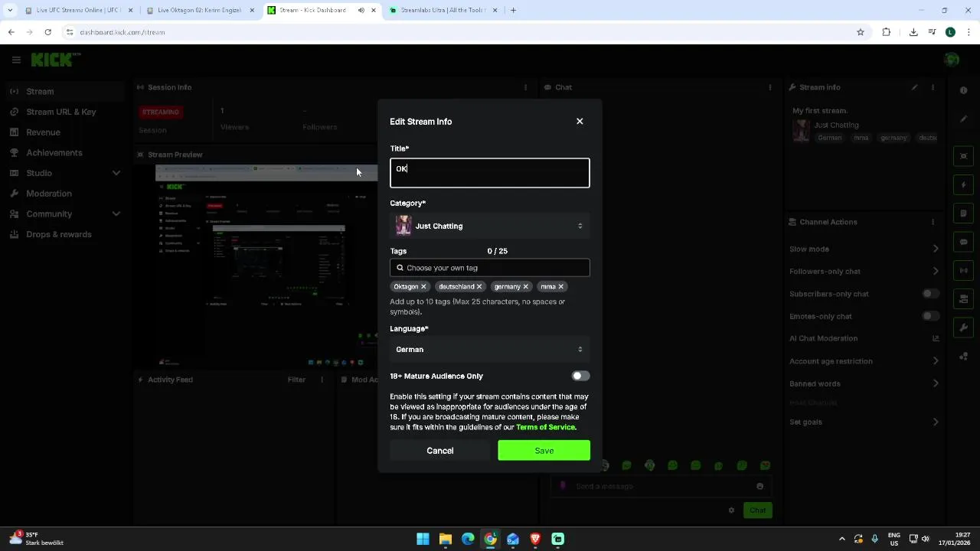Open the German language dropdown
Screen dimensions: 980x551
point(490,349)
